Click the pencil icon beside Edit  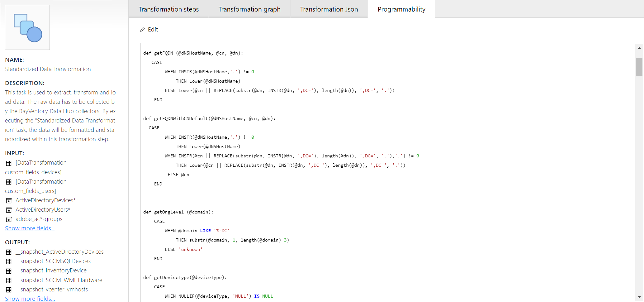click(x=143, y=29)
